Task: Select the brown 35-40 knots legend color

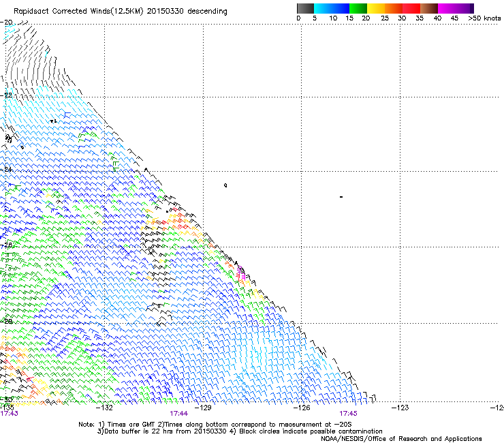Action: [x=429, y=8]
